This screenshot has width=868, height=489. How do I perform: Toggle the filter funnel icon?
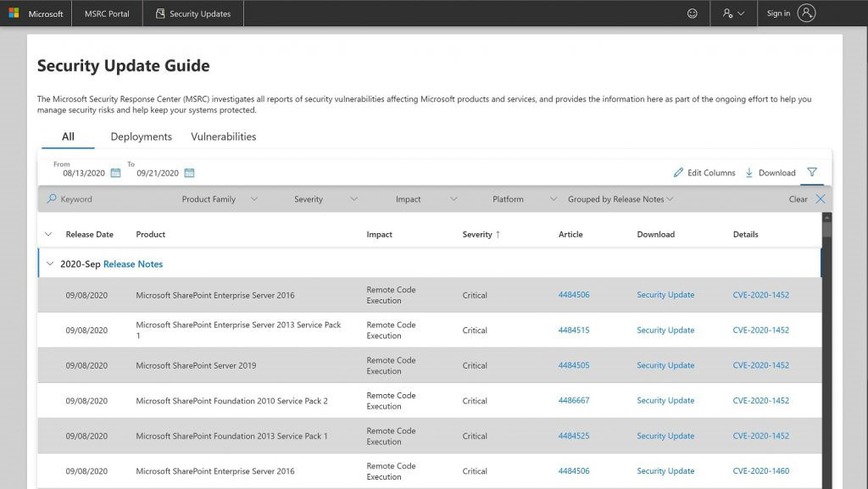(812, 172)
